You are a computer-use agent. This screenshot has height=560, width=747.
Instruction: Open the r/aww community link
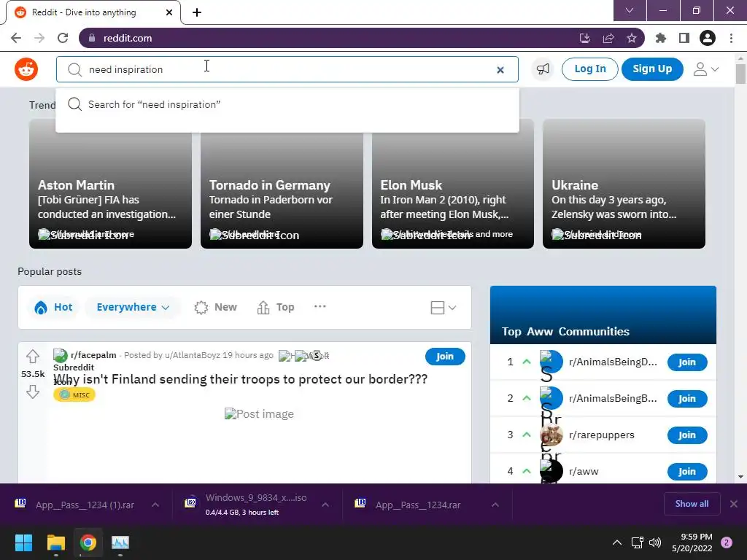(584, 472)
